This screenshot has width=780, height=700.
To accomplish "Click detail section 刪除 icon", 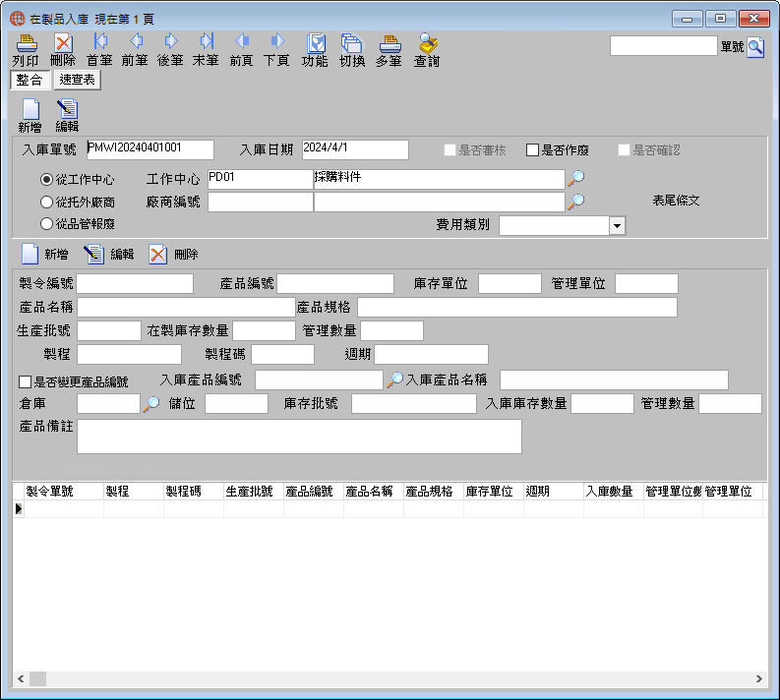I will pyautogui.click(x=157, y=254).
